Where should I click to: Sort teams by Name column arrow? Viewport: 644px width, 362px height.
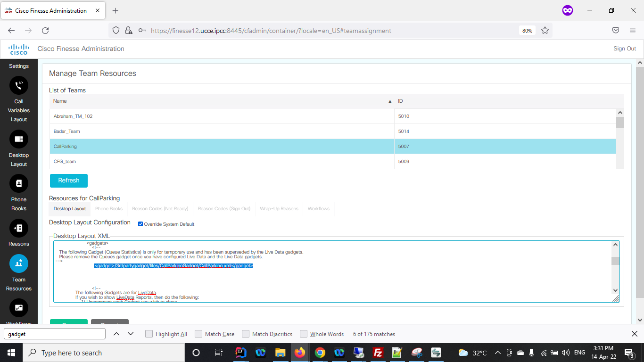389,101
